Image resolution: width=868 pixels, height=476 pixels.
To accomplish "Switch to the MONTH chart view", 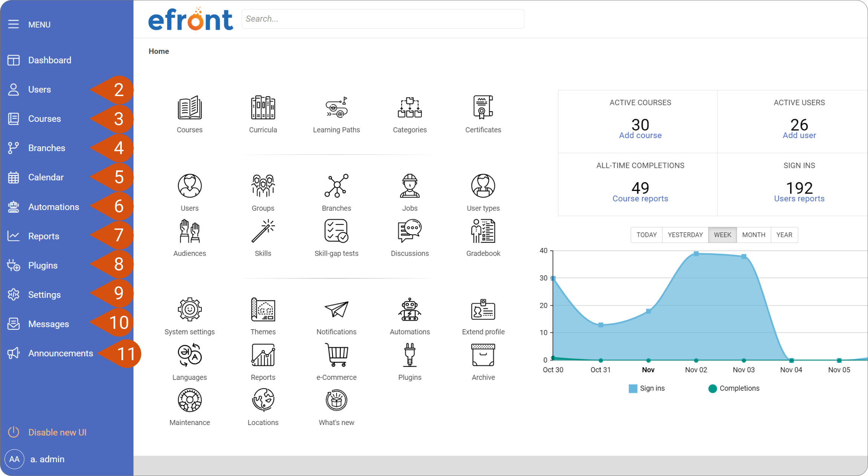I will click(x=753, y=235).
